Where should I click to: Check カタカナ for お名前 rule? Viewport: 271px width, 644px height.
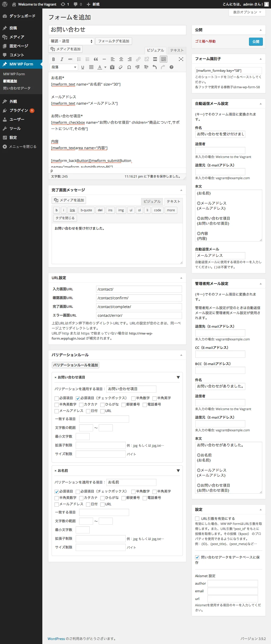click(81, 498)
